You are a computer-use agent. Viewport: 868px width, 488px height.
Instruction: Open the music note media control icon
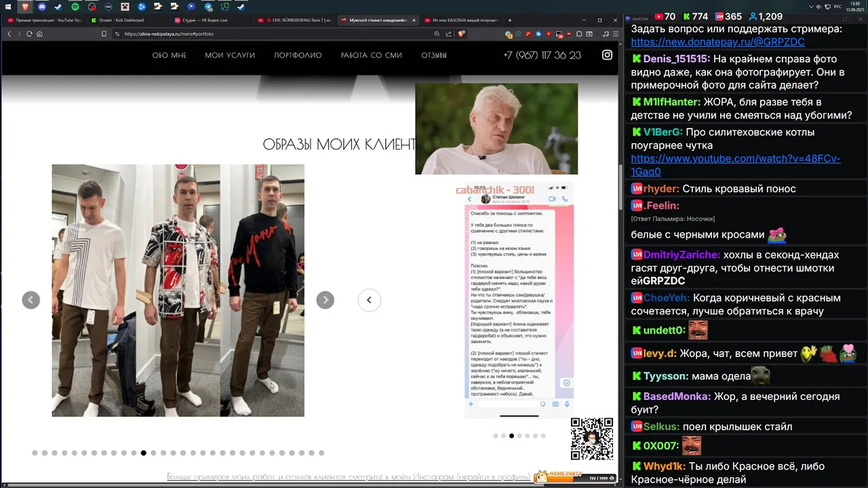point(606,34)
